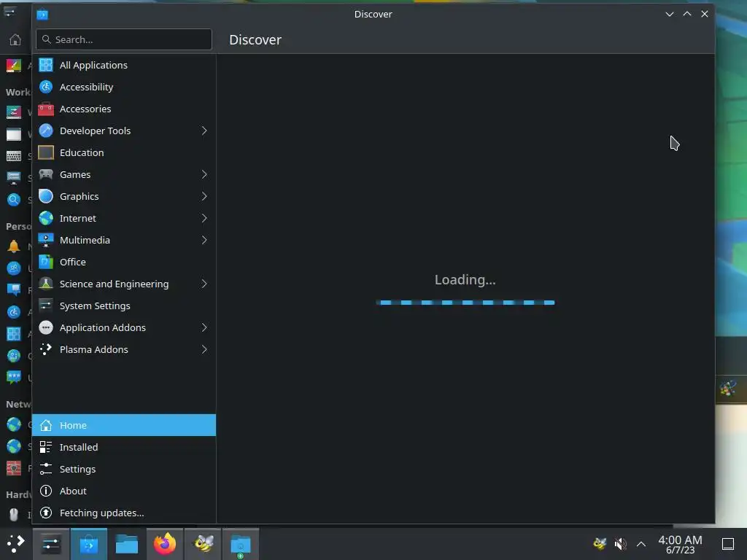Expand the Games subcategories chevron
This screenshot has width=747, height=560.
204,174
